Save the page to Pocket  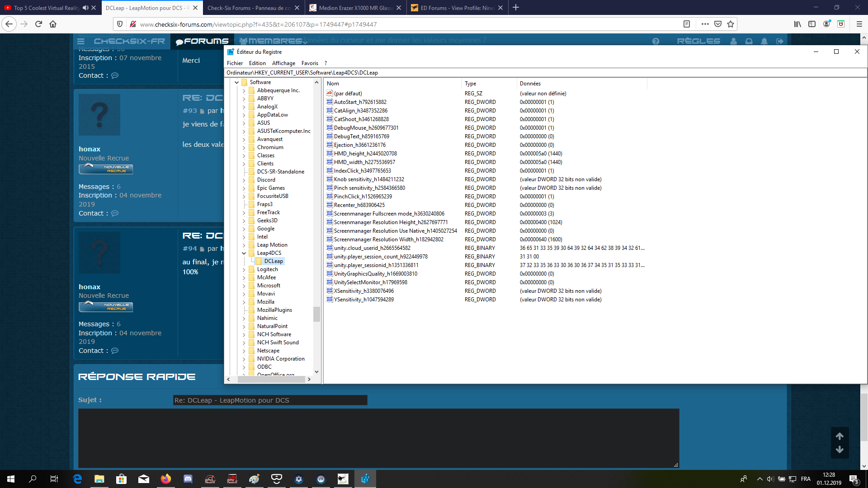pos(718,24)
